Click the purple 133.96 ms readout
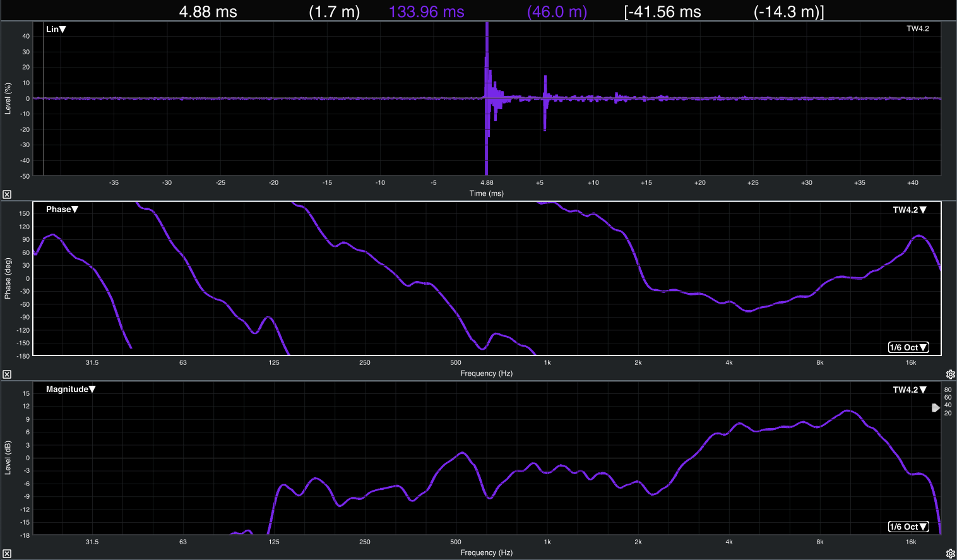957x560 pixels. tap(426, 11)
